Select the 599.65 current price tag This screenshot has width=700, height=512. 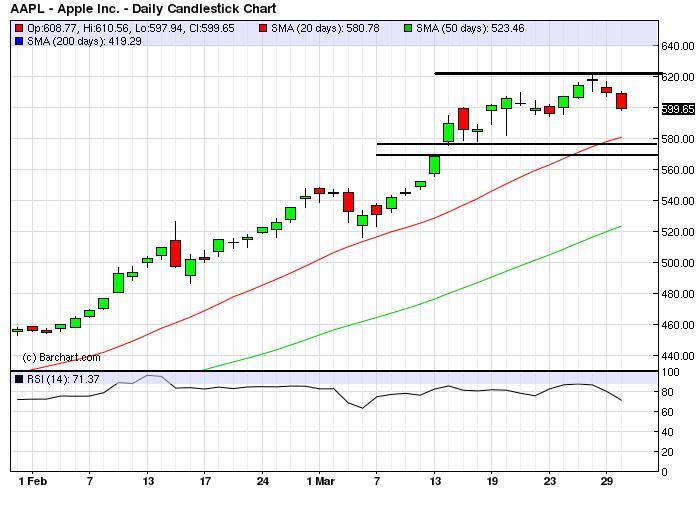[677, 109]
